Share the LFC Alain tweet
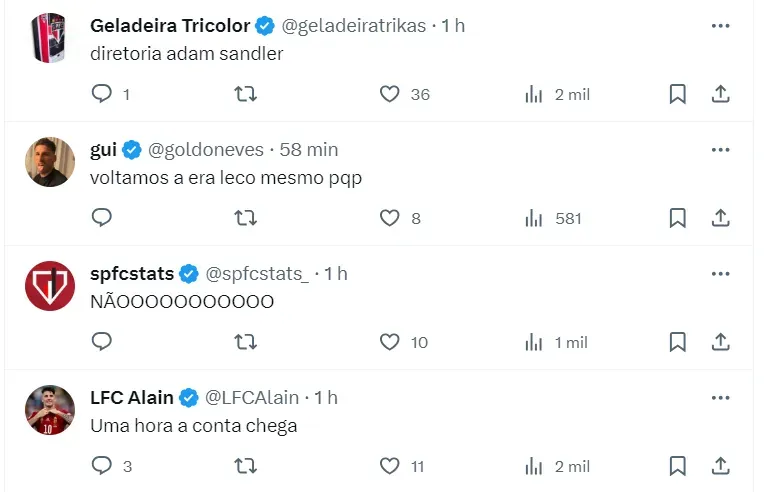Image resolution: width=782 pixels, height=492 pixels. [720, 466]
